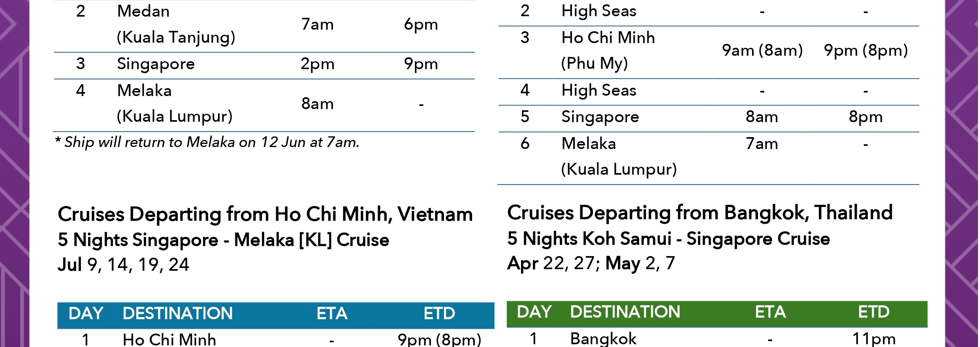
Task: Click the Apr 22, 27; May 2, 7 dates
Action: pyautogui.click(x=591, y=264)
